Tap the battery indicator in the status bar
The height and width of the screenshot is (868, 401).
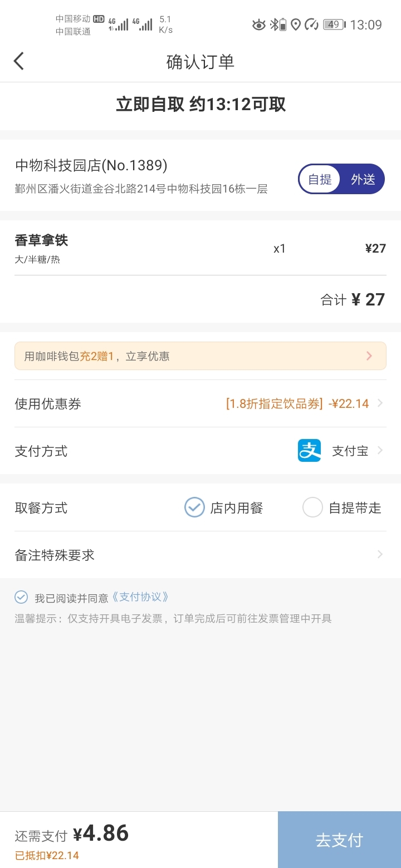tap(335, 24)
